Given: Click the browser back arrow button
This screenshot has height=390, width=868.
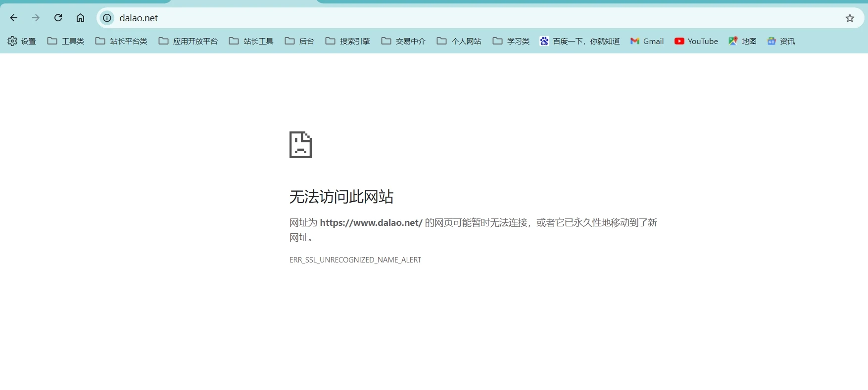Looking at the screenshot, I should point(14,18).
